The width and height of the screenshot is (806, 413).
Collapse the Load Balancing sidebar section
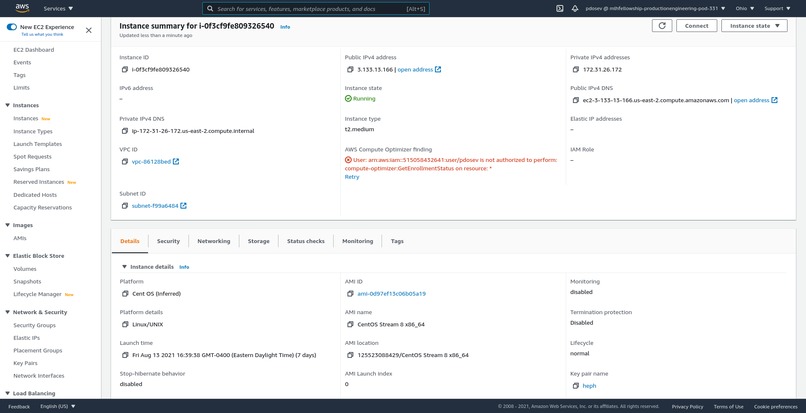tap(8, 393)
